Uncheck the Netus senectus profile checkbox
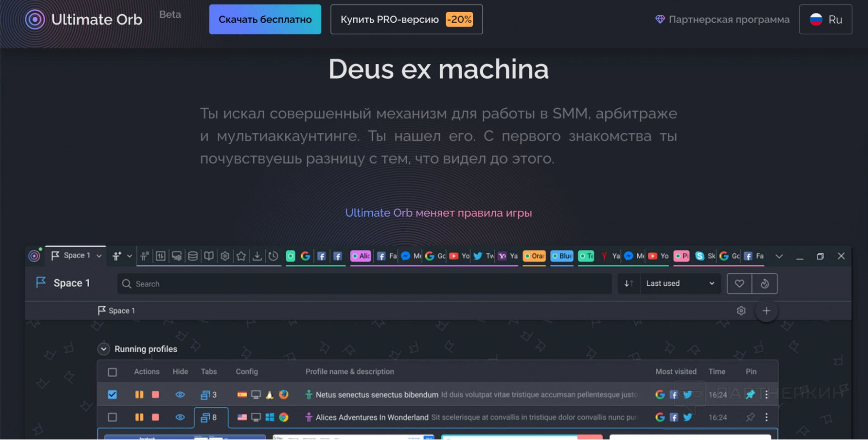868x440 pixels. [113, 395]
